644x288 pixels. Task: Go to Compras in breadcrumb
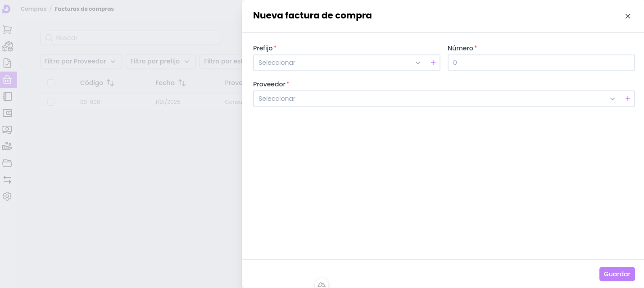33,9
